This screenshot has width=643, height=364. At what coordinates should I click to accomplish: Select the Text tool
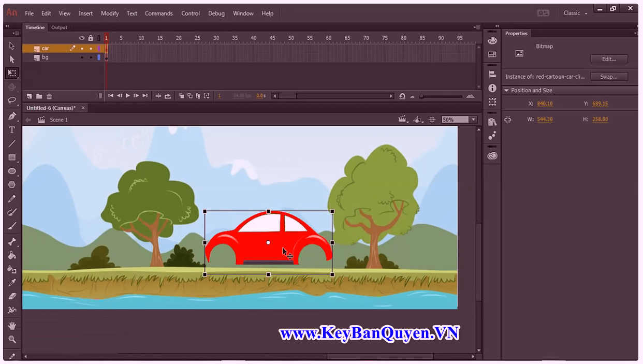coord(12,130)
